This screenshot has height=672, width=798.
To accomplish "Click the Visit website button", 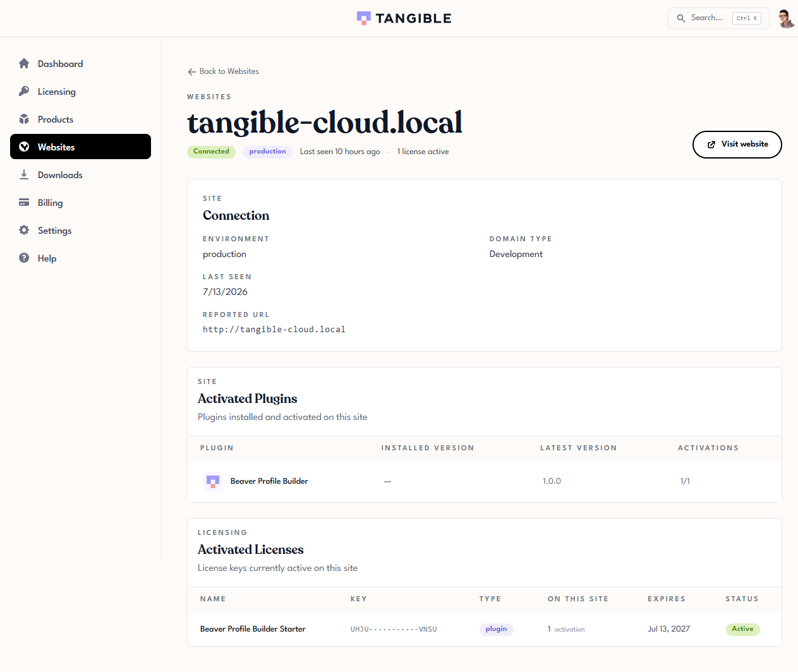I will click(x=737, y=145).
